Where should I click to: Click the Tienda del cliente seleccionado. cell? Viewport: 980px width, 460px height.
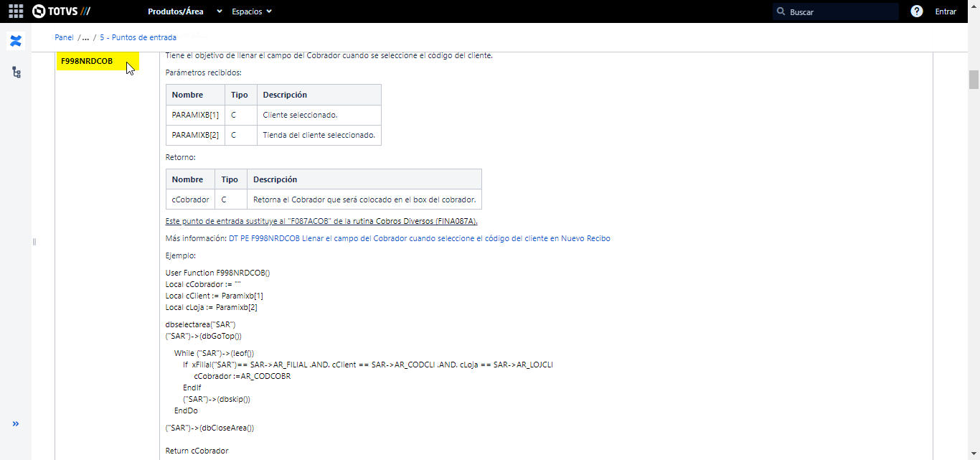[319, 135]
